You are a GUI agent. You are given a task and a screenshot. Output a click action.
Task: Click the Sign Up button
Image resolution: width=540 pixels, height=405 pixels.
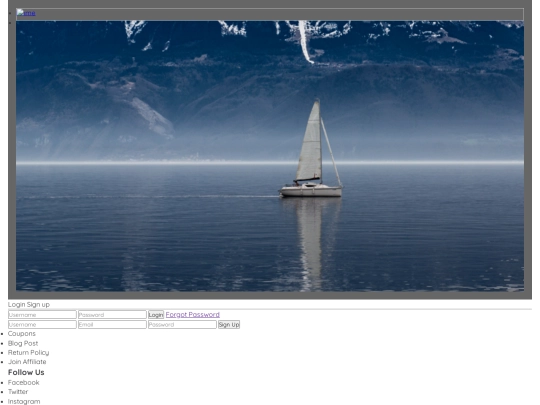click(229, 324)
